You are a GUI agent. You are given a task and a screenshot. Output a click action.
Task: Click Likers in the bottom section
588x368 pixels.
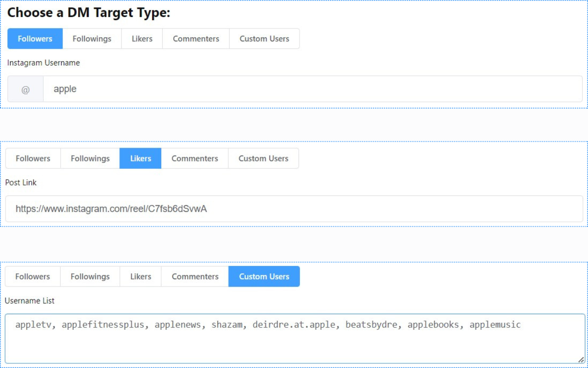pos(140,276)
